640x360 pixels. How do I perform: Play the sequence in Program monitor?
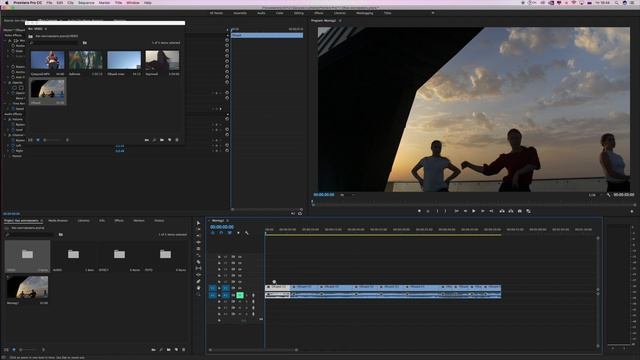tap(473, 211)
